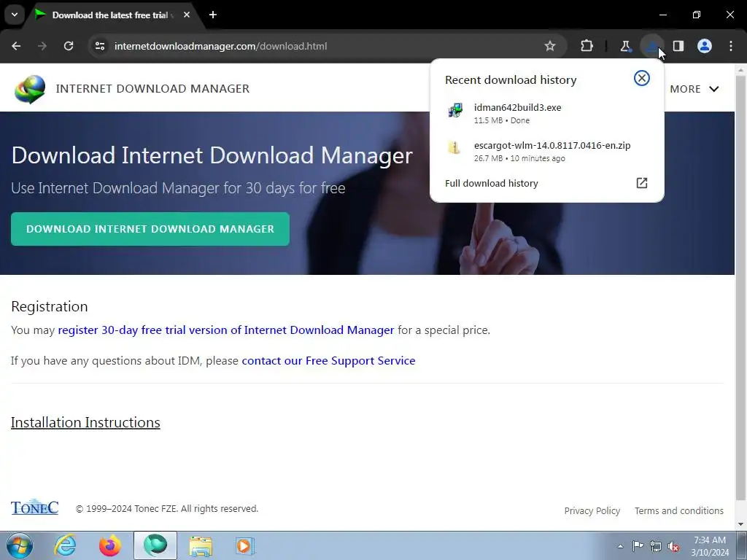The height and width of the screenshot is (560, 747).
Task: Open the Windows Start button
Action: pyautogui.click(x=19, y=545)
